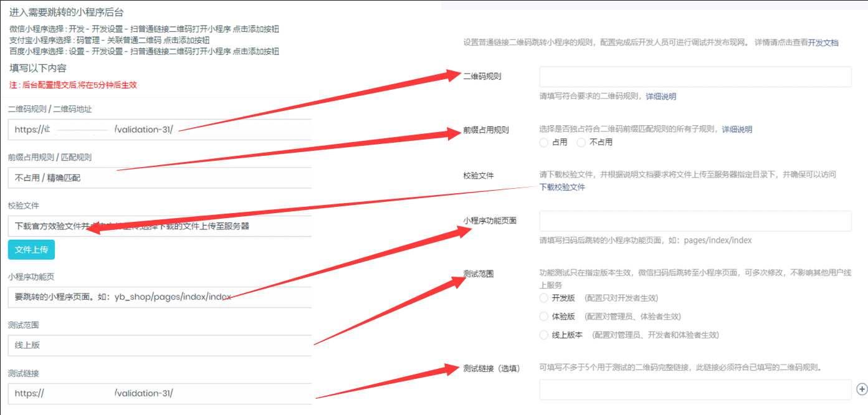Click the 下载校验文件 link

click(x=562, y=187)
